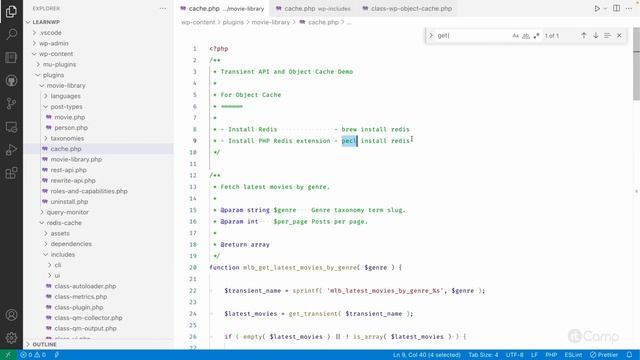
Task: Switch to cache.php wp-includes tab
Action: [313, 8]
